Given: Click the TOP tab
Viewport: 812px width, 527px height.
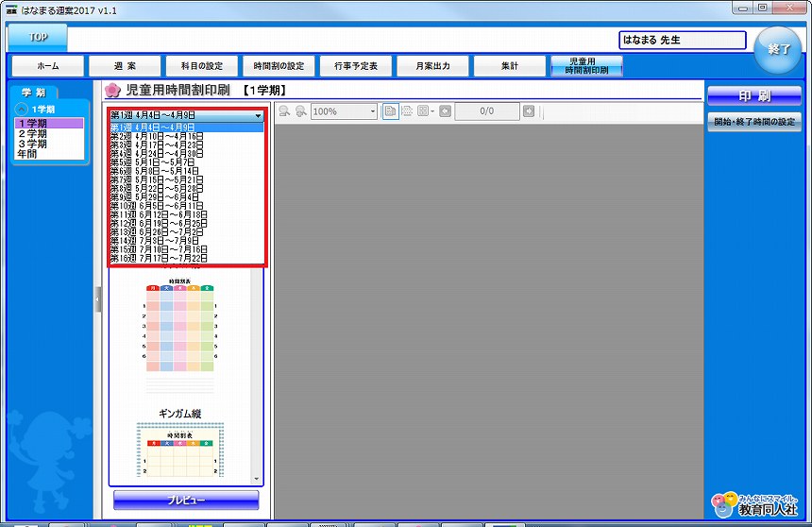Looking at the screenshot, I should tap(37, 38).
